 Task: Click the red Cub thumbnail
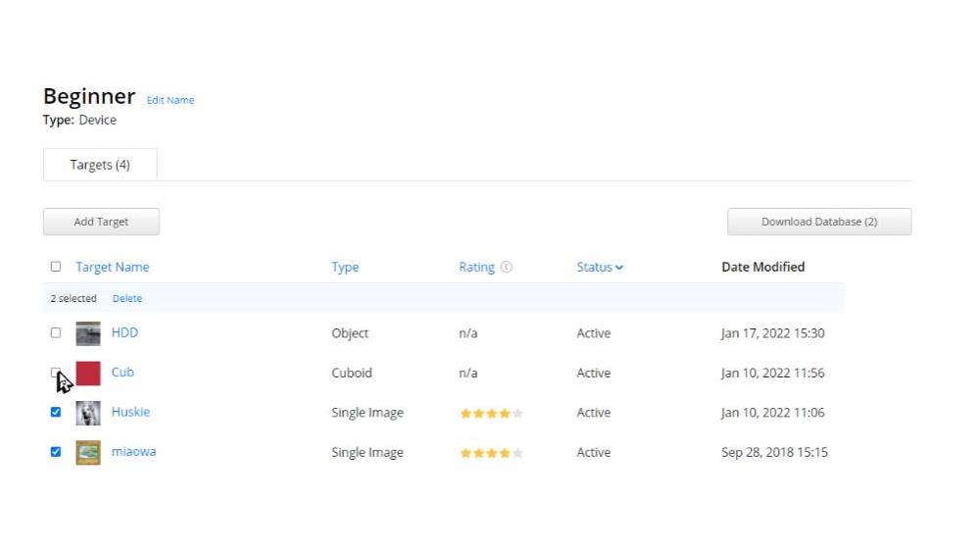(88, 374)
